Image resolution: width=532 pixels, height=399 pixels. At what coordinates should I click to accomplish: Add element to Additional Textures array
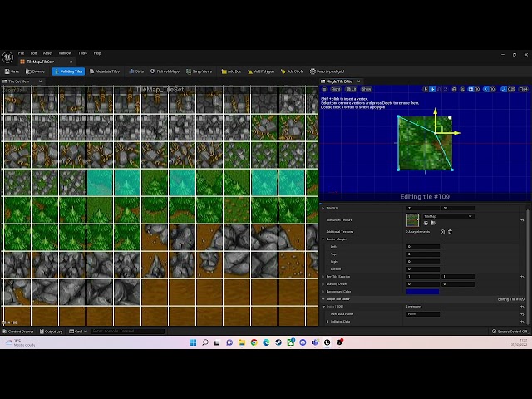[x=442, y=232]
